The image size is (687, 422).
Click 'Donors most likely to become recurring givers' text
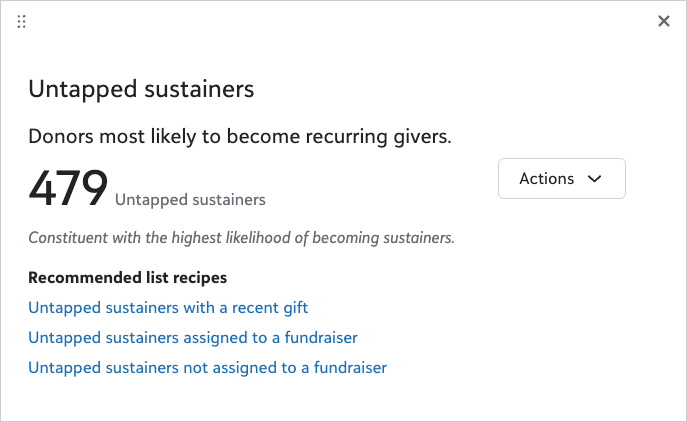click(x=240, y=137)
